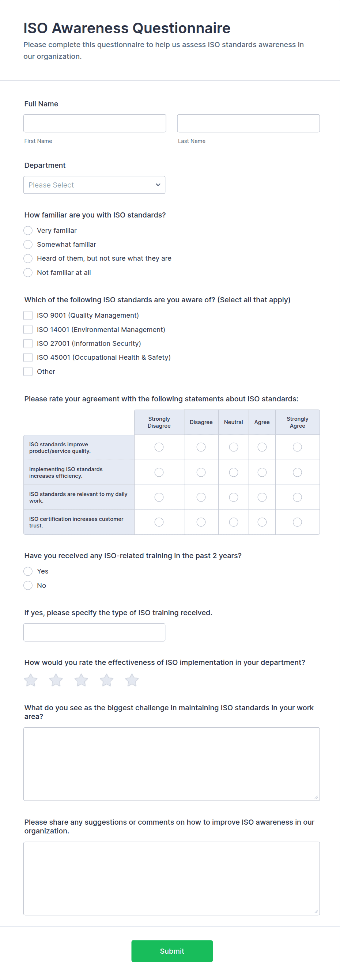340x980 pixels.
Task: Click the ISO training type text field
Action: (x=94, y=632)
